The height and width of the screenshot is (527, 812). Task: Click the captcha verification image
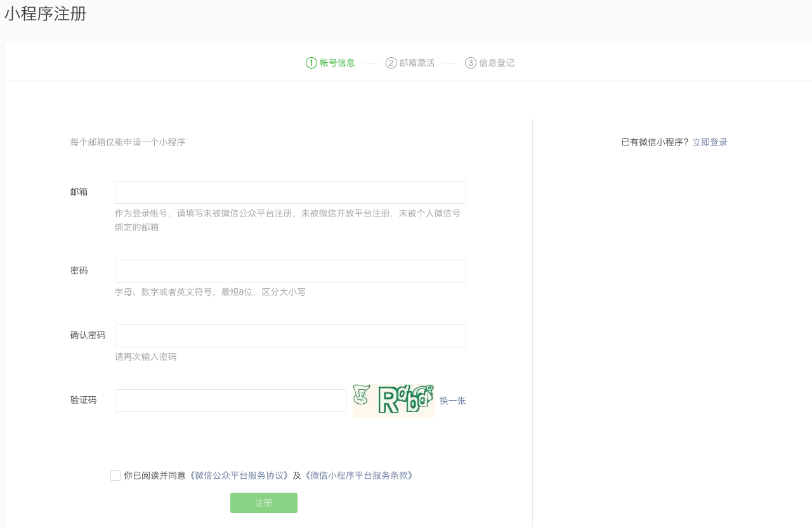(x=394, y=401)
